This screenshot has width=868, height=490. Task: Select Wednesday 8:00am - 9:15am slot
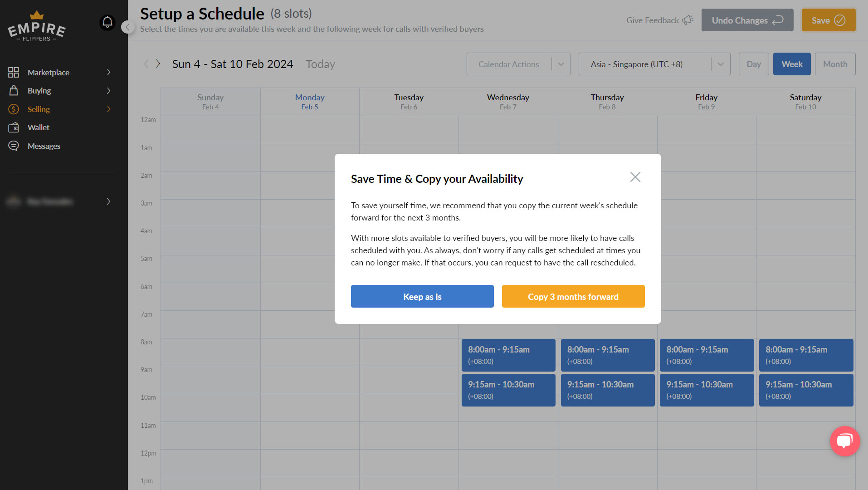tap(508, 355)
